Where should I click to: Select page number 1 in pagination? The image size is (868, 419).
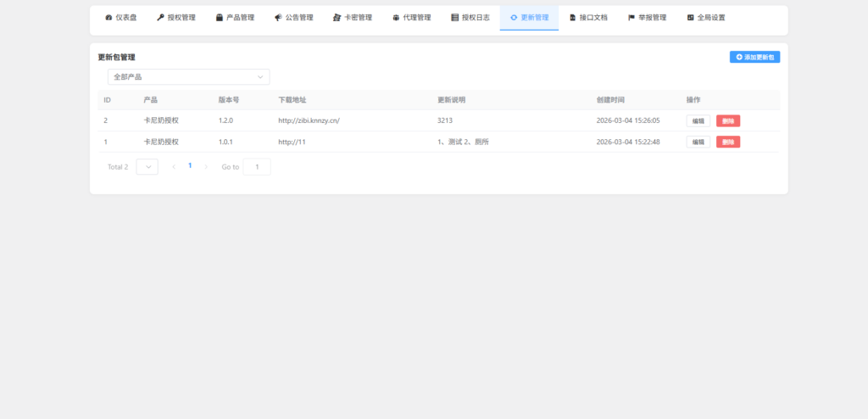[190, 166]
